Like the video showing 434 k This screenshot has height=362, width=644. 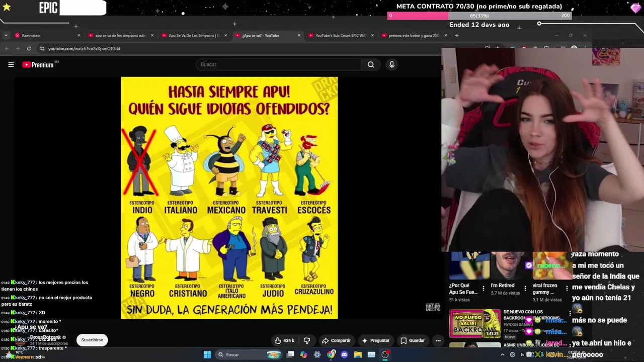click(x=284, y=340)
